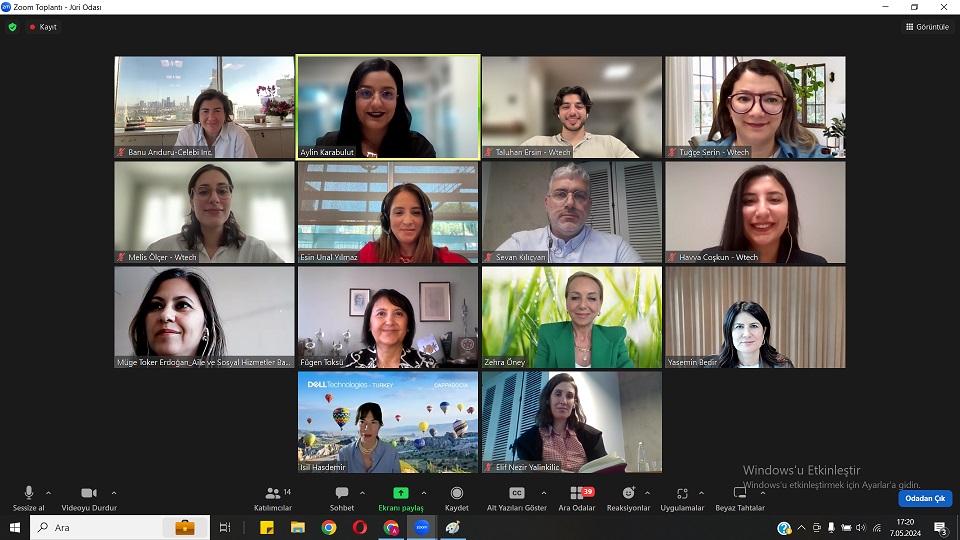Select Havva Coşkun - Wtech video tile

click(x=756, y=212)
